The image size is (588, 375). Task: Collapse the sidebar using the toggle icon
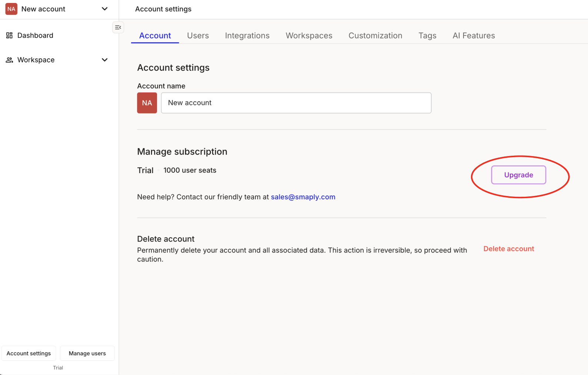tap(118, 27)
